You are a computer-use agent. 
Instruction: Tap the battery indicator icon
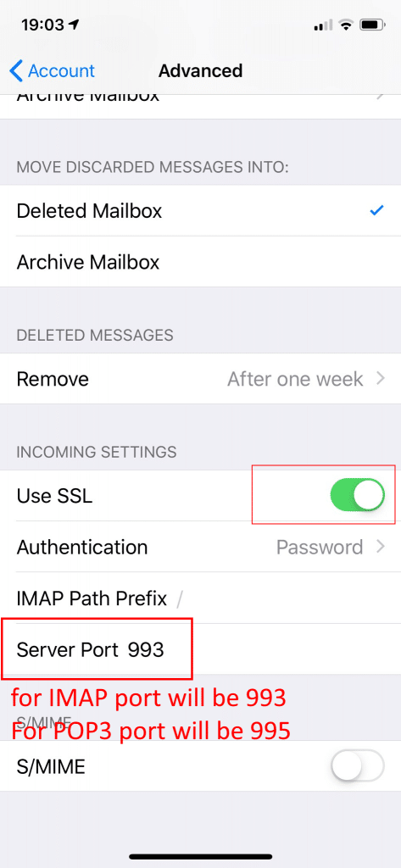372,25
